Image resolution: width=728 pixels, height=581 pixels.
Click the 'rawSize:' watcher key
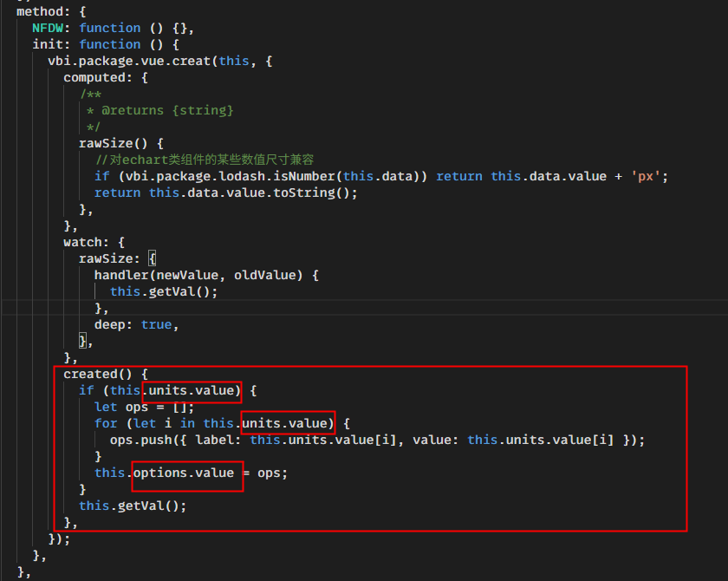tap(109, 258)
